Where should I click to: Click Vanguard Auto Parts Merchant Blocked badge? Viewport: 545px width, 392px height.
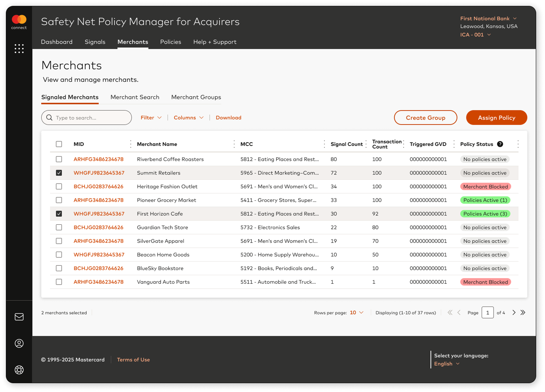click(x=486, y=282)
